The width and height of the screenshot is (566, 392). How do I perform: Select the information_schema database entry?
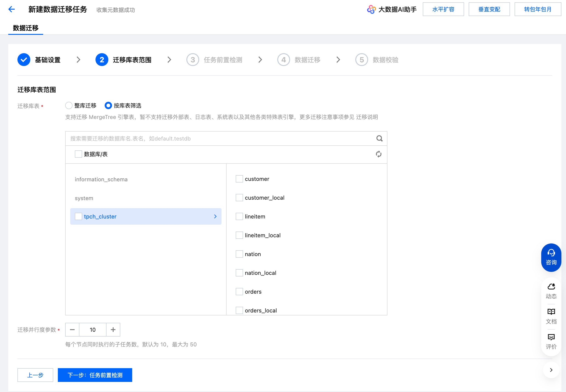click(x=101, y=179)
